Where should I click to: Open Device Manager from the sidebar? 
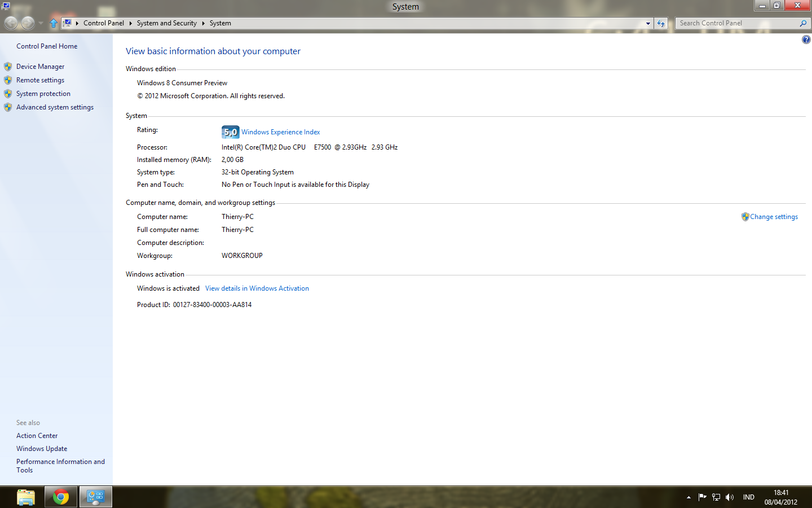[40, 67]
